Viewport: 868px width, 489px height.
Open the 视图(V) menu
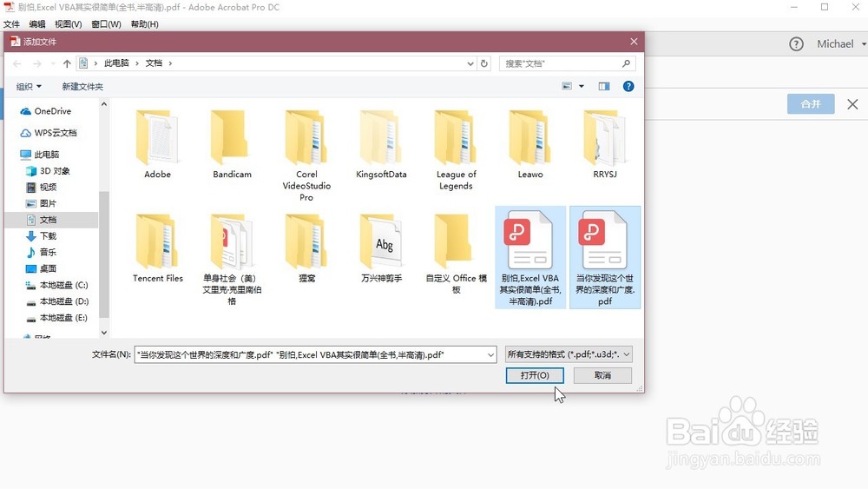pos(68,24)
